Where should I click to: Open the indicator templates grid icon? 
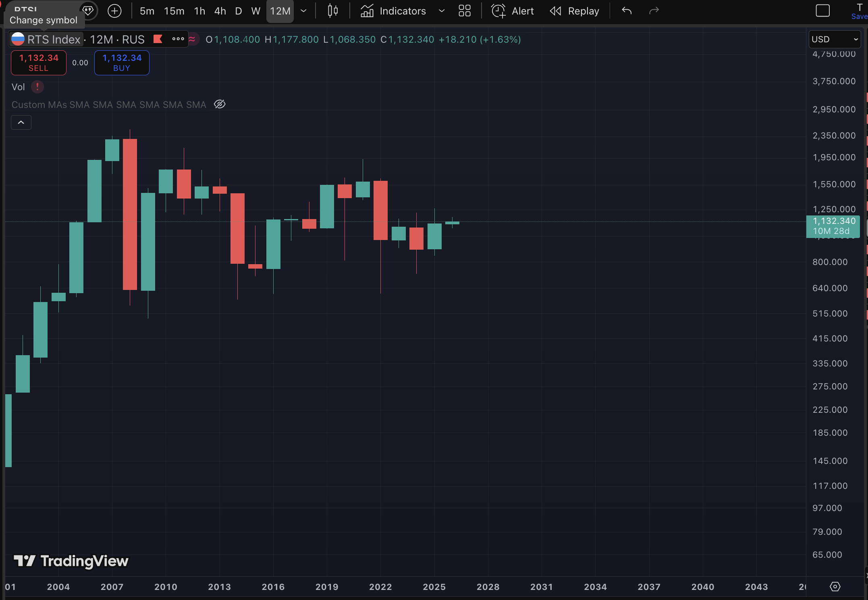[x=464, y=11]
